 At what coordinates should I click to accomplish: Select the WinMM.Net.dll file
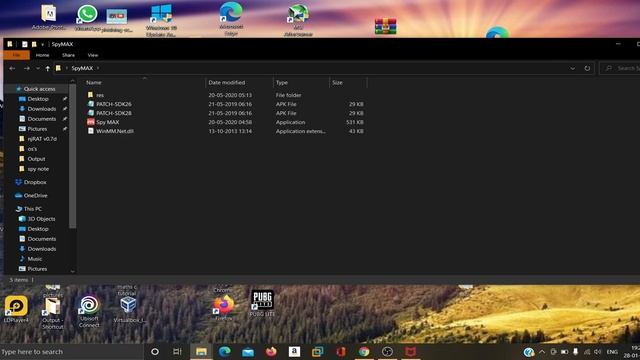point(115,131)
